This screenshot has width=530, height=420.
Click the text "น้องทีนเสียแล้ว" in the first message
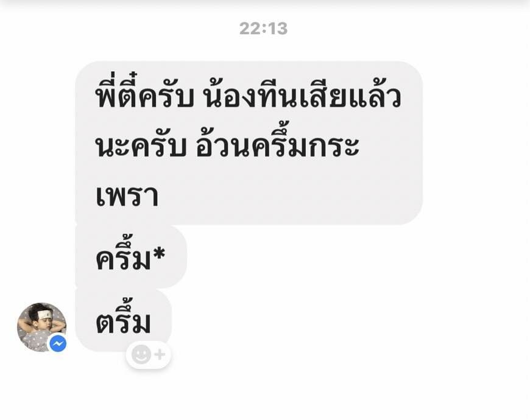point(302,94)
